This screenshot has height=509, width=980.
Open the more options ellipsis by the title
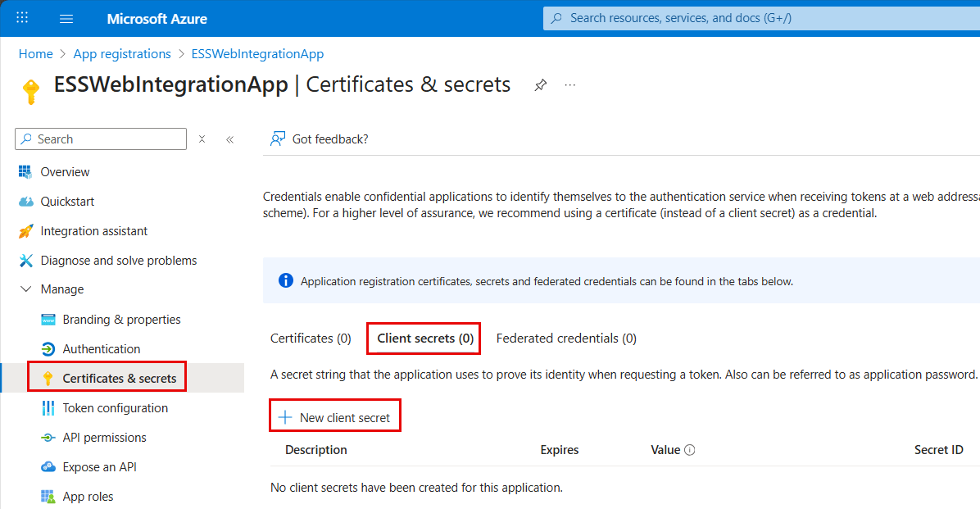click(570, 84)
